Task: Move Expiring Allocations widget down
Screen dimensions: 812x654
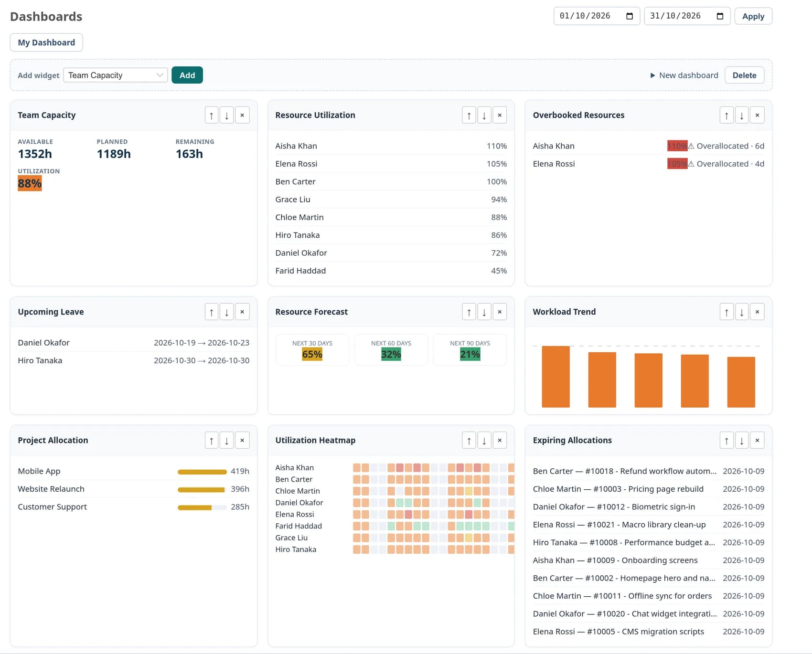Action: click(x=742, y=440)
